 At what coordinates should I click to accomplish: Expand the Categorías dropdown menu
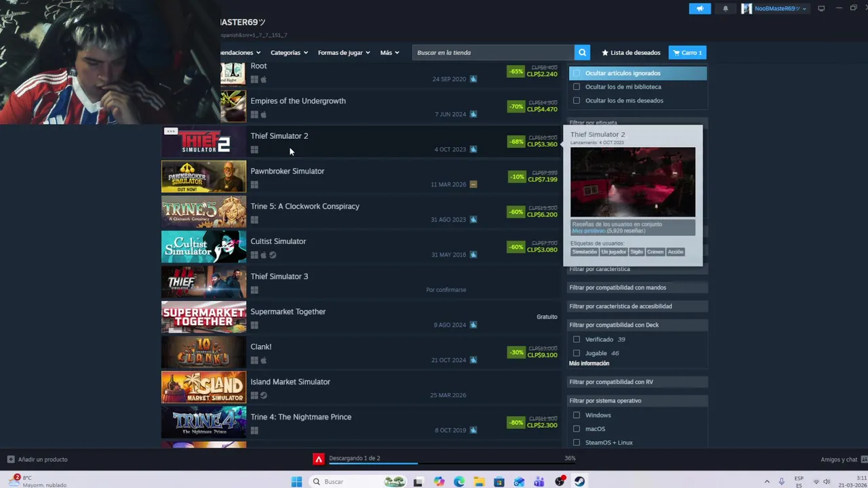coord(289,52)
